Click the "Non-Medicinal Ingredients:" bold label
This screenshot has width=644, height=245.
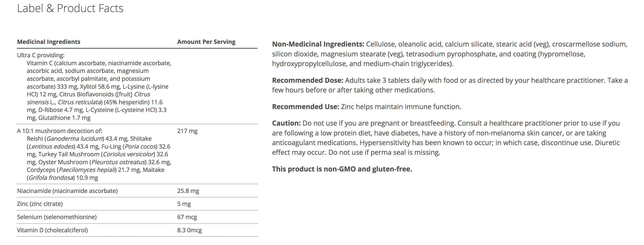tap(318, 44)
